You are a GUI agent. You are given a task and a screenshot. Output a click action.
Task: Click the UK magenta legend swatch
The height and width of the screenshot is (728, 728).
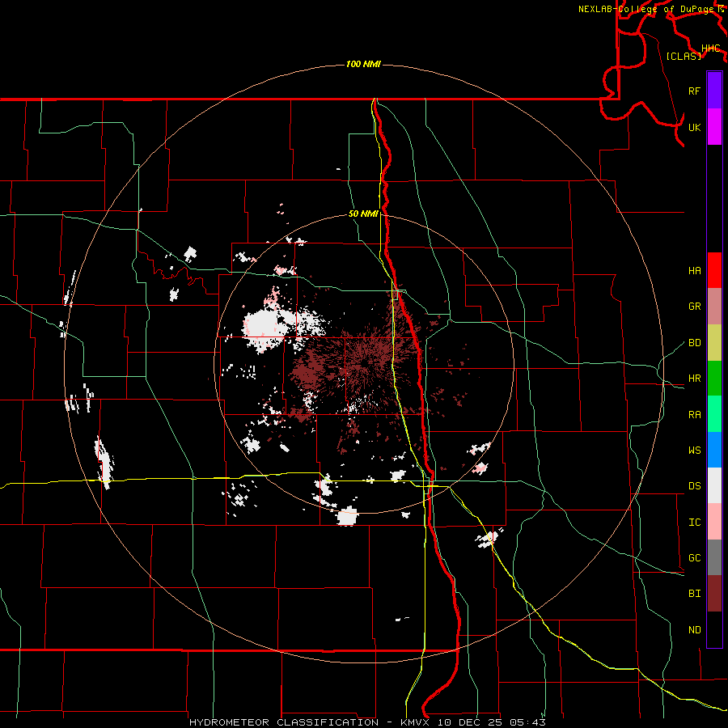click(x=714, y=127)
